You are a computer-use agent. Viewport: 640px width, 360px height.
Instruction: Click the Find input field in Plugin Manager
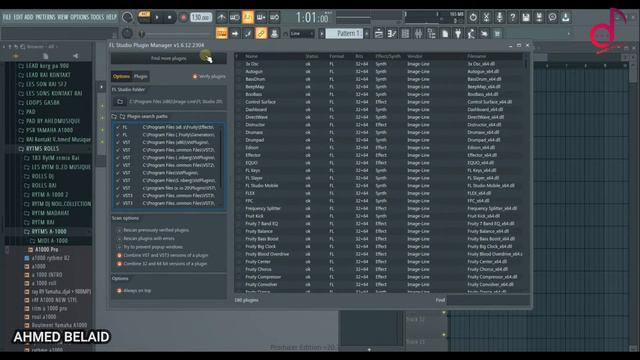pos(488,300)
